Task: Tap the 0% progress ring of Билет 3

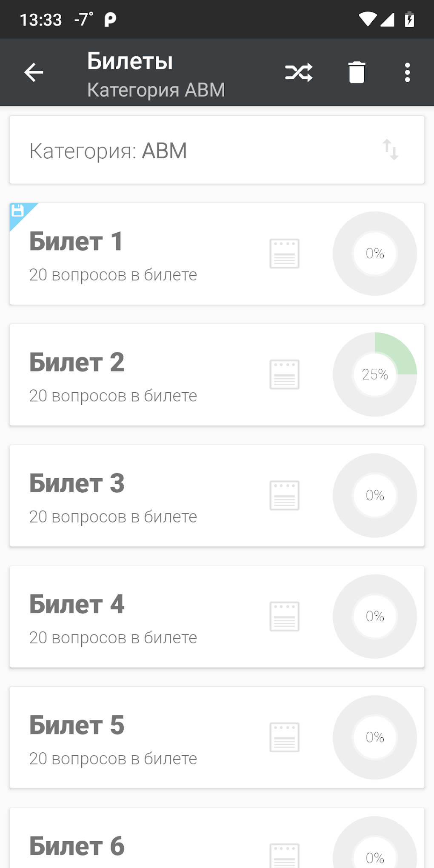Action: pyautogui.click(x=374, y=495)
